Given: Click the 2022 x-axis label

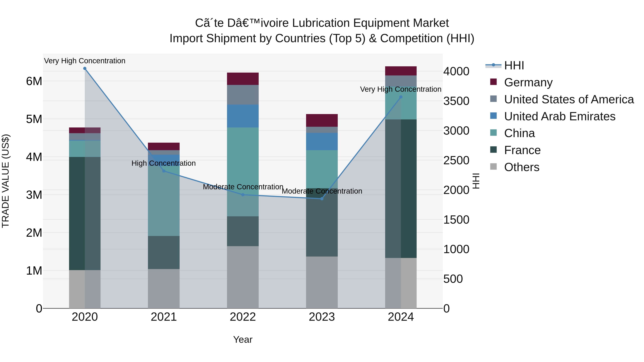Looking at the screenshot, I should pos(243,317).
